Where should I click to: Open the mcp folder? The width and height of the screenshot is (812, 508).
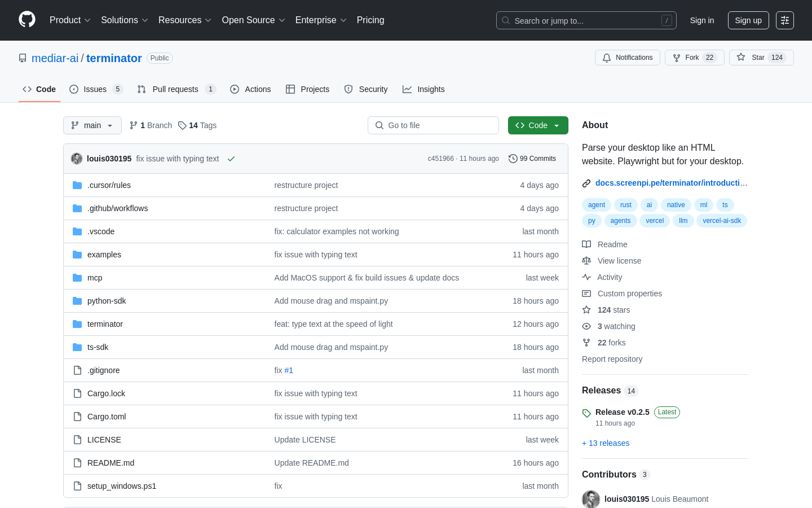coord(95,278)
